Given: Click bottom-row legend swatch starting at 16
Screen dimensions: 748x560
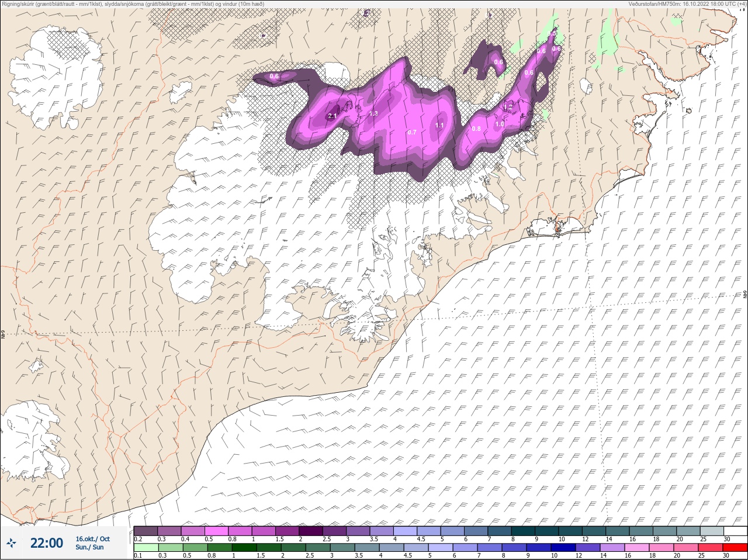Looking at the screenshot, I should (x=636, y=548).
